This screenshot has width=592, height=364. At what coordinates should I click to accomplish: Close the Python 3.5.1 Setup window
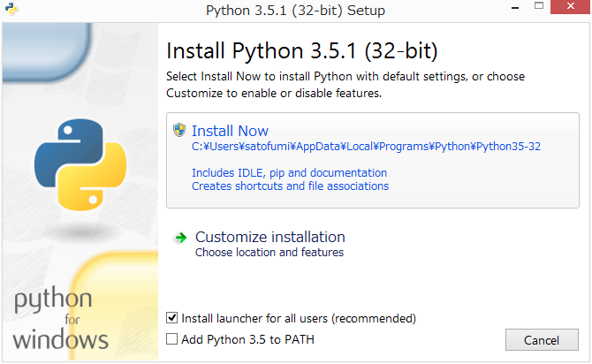[571, 7]
